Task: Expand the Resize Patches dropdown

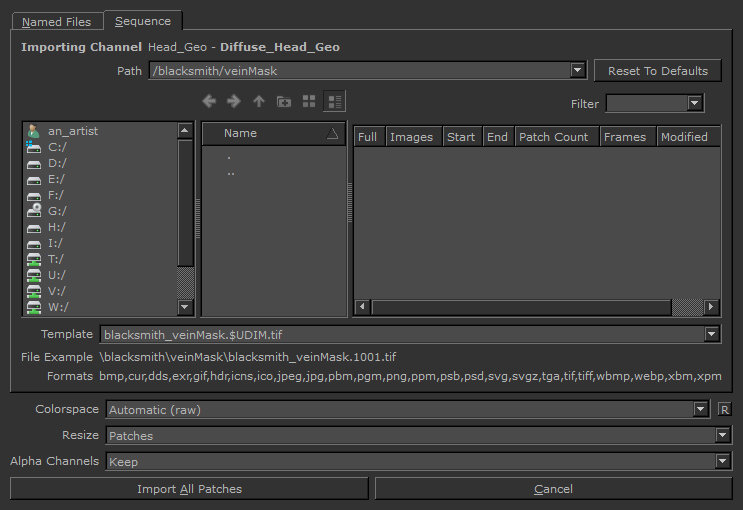Action: (722, 436)
